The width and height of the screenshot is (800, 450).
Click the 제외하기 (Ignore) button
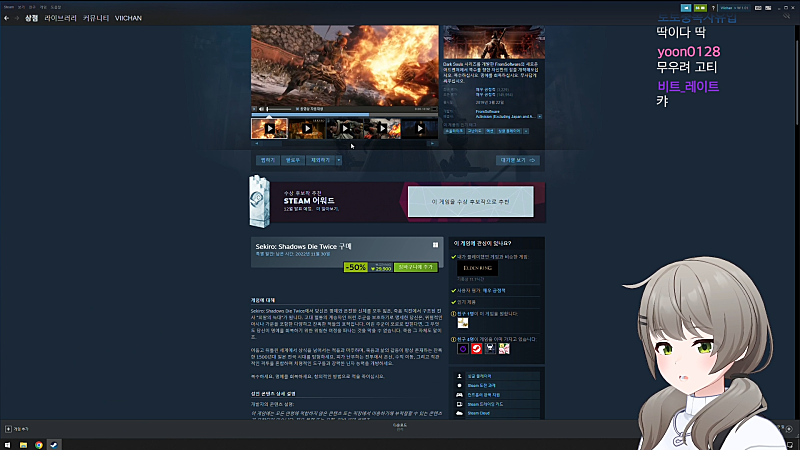320,160
